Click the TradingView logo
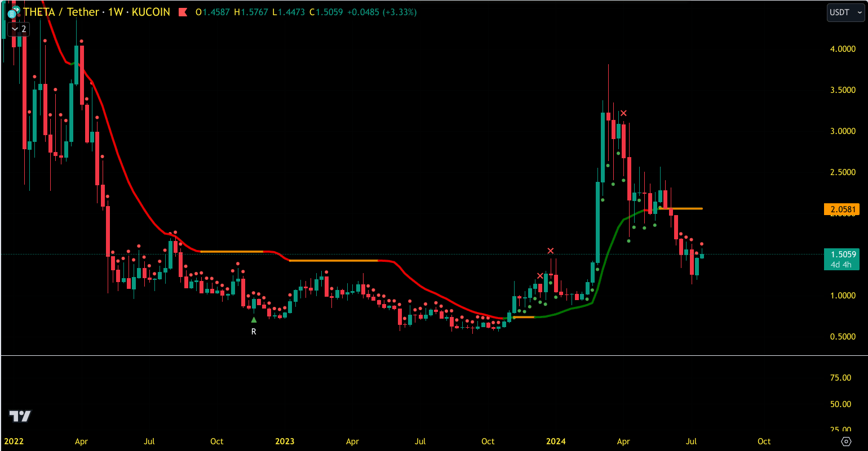 coord(20,416)
